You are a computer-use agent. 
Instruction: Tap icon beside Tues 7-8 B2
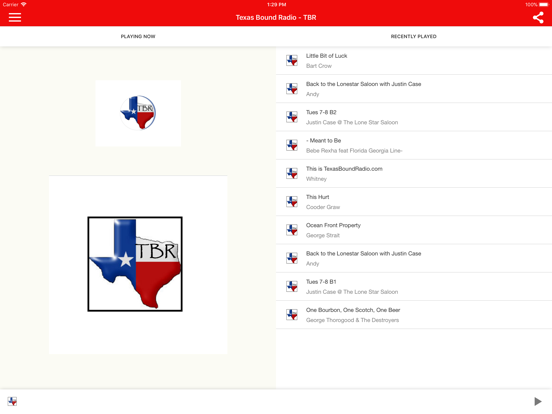292,117
